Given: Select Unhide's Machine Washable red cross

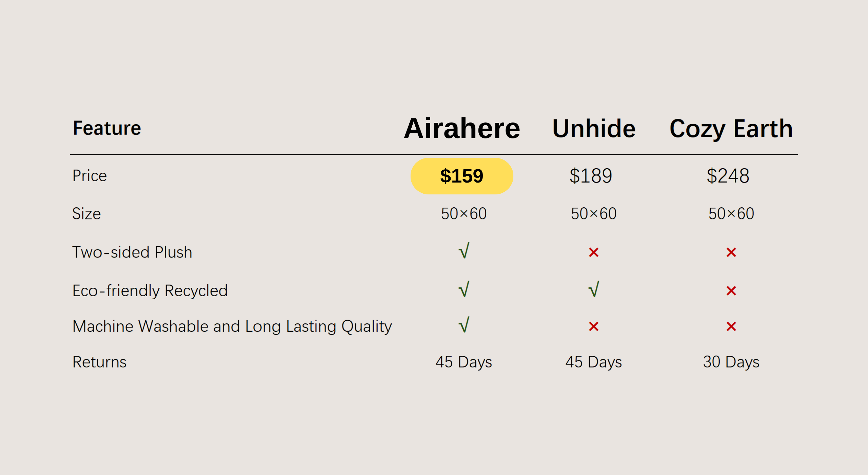Looking at the screenshot, I should [594, 326].
